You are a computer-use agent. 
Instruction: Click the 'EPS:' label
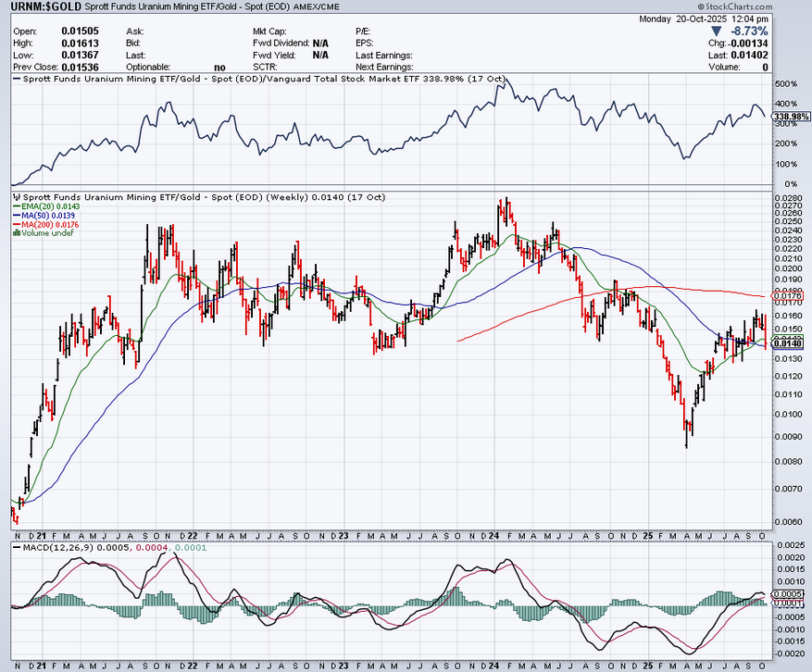[364, 44]
